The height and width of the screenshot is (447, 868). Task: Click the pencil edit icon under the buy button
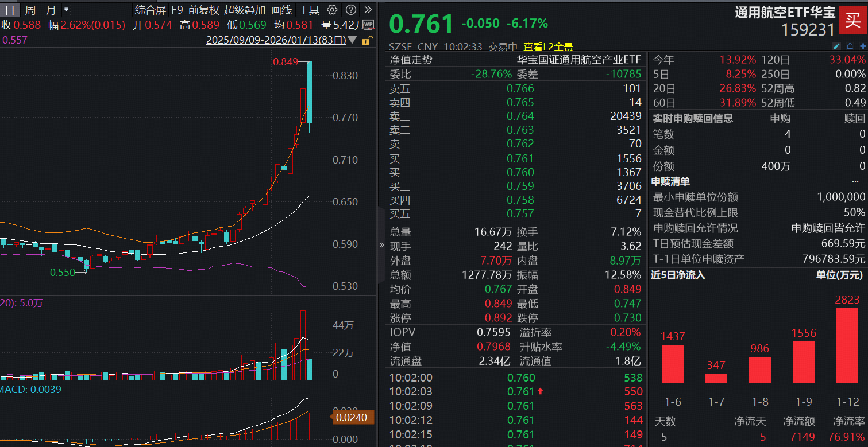coord(837,46)
